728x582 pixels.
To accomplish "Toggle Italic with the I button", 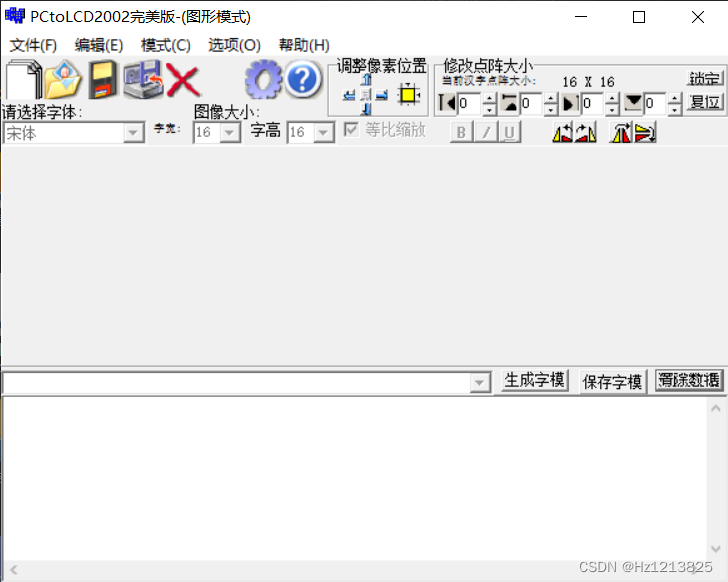I will 486,132.
